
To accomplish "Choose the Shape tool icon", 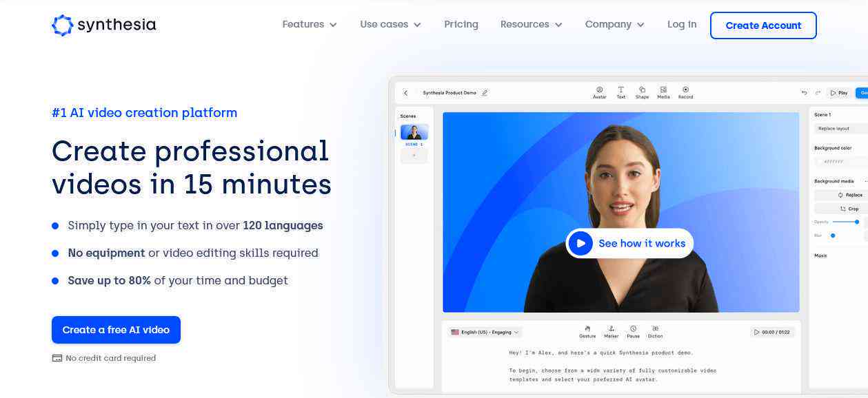I will pyautogui.click(x=642, y=92).
